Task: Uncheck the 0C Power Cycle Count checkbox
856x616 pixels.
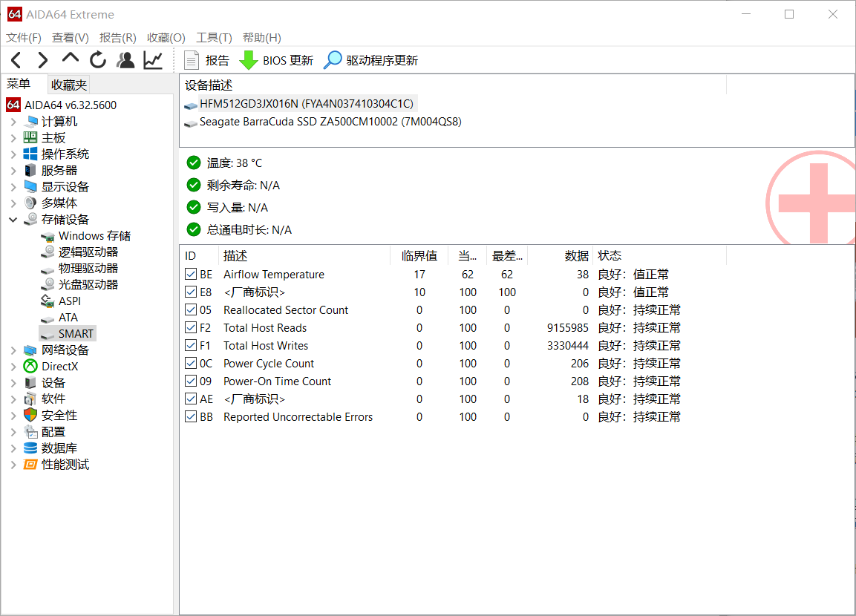Action: [191, 364]
